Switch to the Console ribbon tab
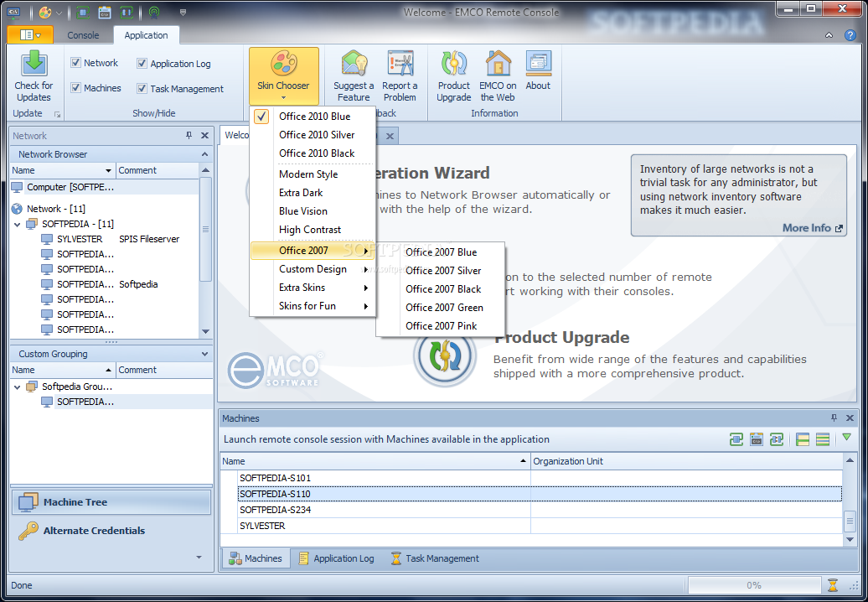Image resolution: width=868 pixels, height=602 pixels. pos(83,35)
